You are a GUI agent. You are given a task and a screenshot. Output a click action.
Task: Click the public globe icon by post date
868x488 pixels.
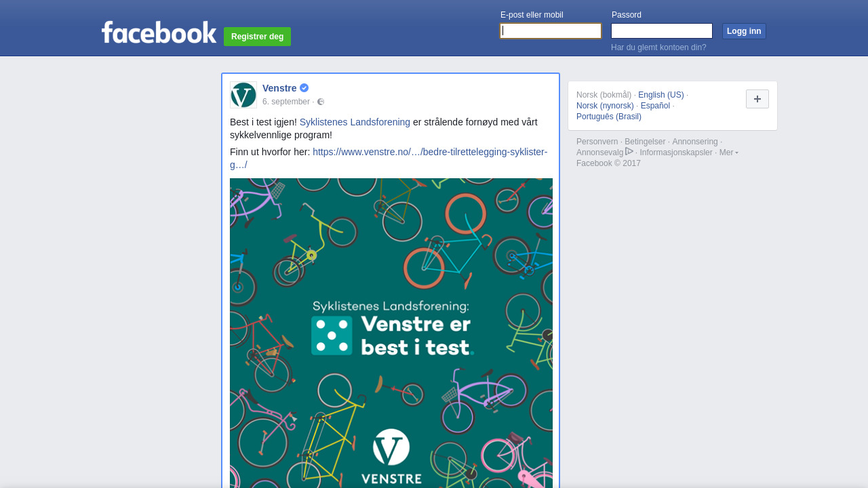pos(321,102)
